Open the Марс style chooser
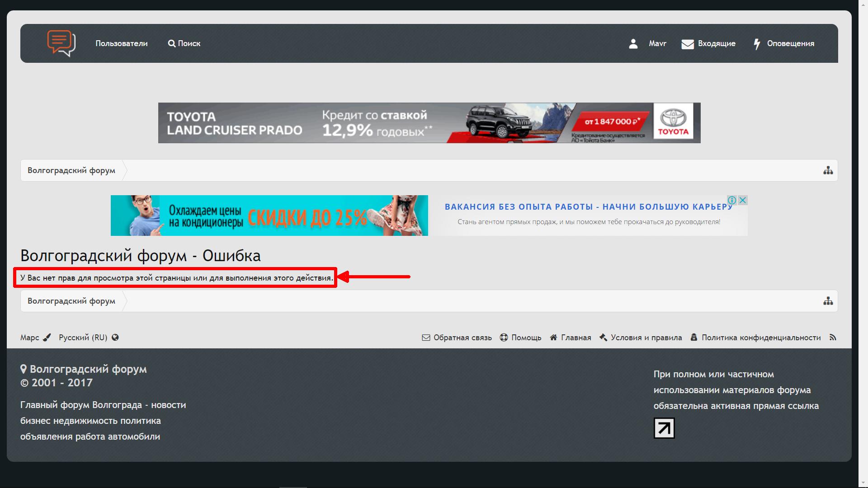This screenshot has width=868, height=488. point(35,338)
